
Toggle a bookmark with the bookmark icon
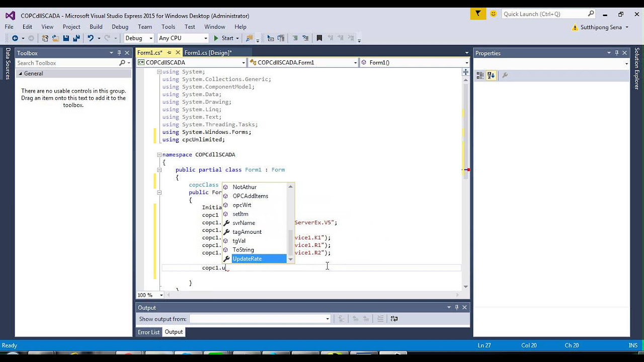tap(319, 38)
